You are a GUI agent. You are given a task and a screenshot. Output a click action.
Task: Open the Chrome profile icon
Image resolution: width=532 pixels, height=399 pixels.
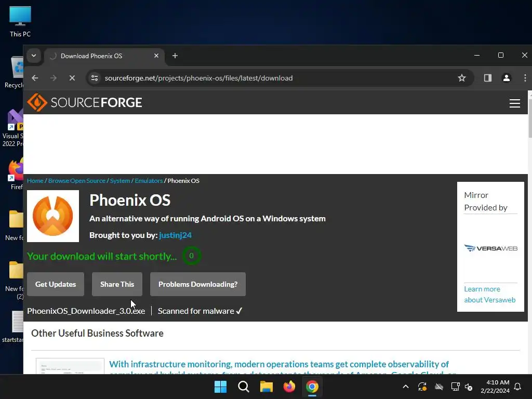506,78
